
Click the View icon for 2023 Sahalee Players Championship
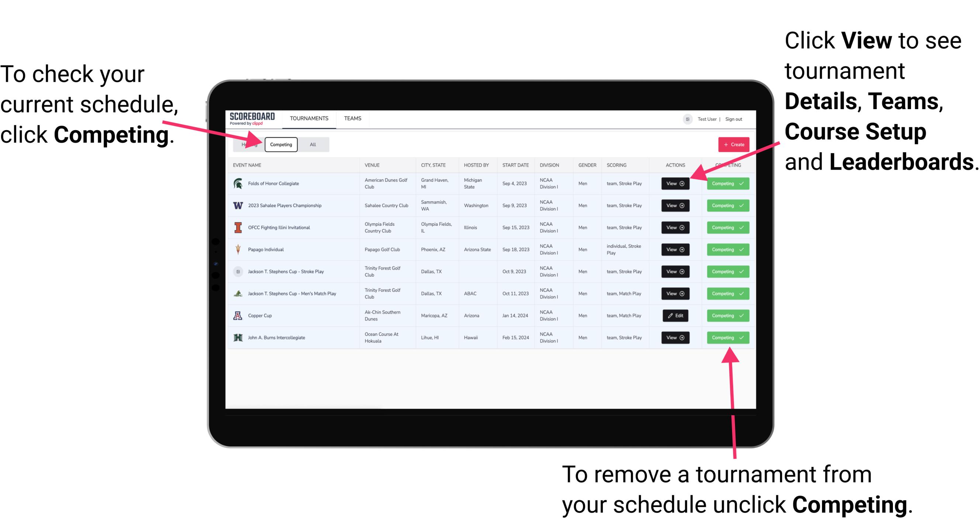(x=674, y=205)
